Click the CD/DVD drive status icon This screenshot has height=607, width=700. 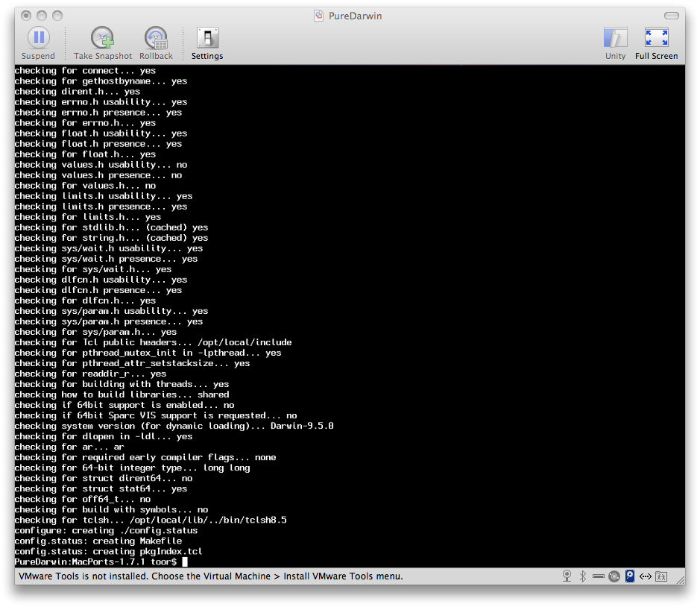(614, 576)
